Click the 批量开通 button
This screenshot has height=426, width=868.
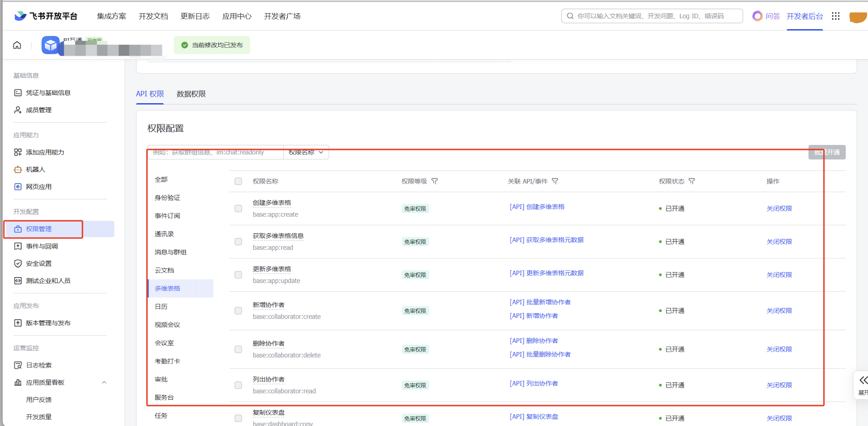827,152
